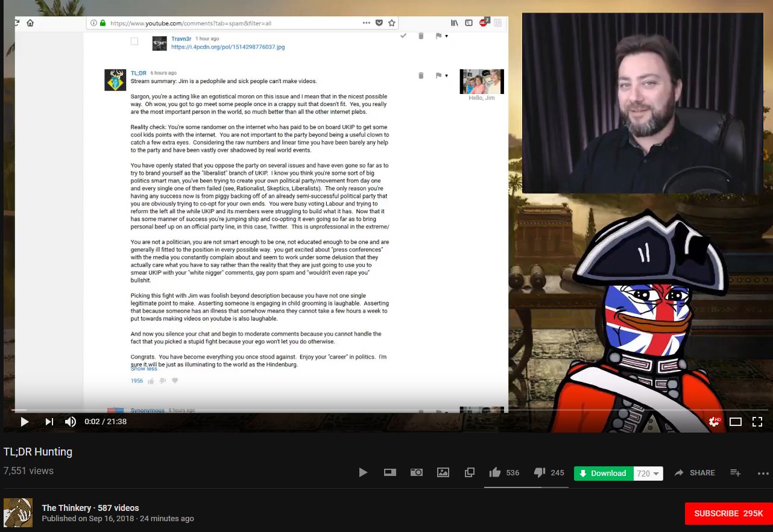Open the three-dot more actions menu
The height and width of the screenshot is (532, 773).
pos(763,474)
